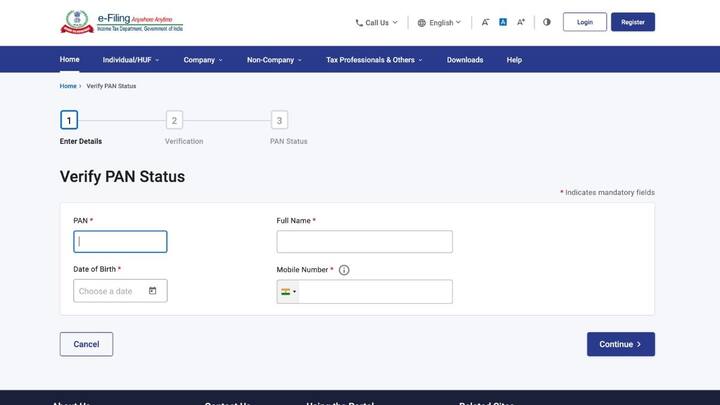
Task: Click the 'Indicates mandatory fields' note
Action: pos(609,192)
